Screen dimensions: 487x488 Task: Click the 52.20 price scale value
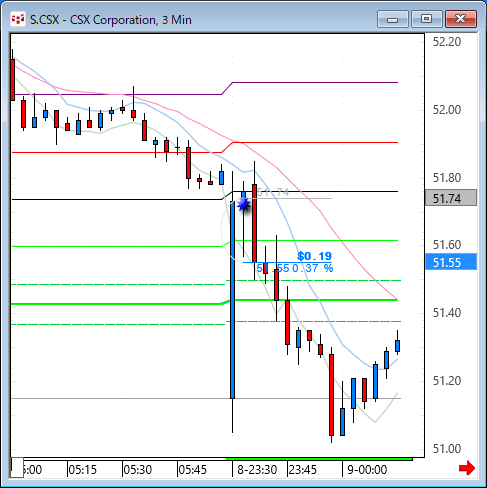(447, 42)
